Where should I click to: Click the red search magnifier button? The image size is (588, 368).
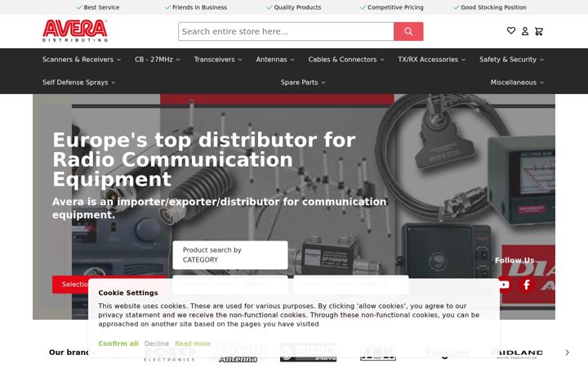click(x=408, y=32)
